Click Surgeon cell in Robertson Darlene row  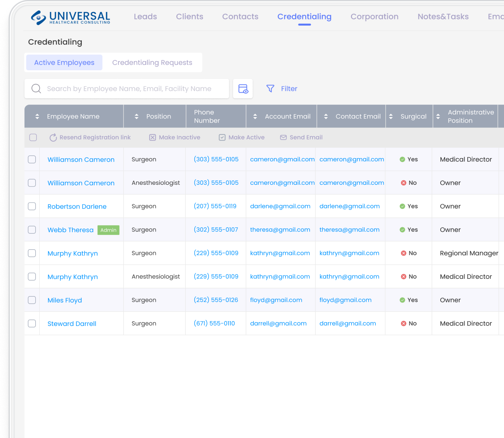point(144,206)
